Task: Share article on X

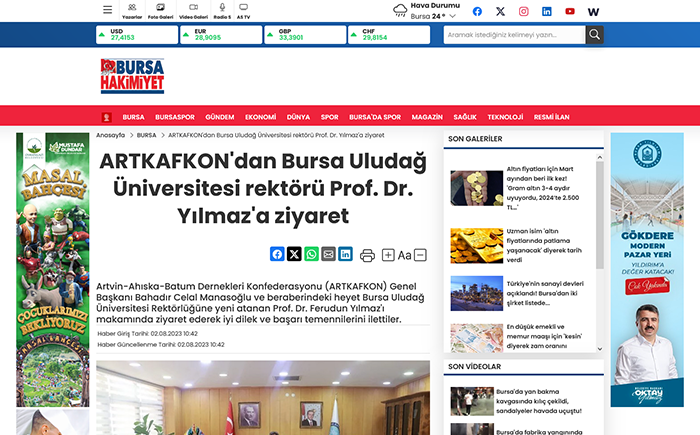Action: click(x=294, y=254)
